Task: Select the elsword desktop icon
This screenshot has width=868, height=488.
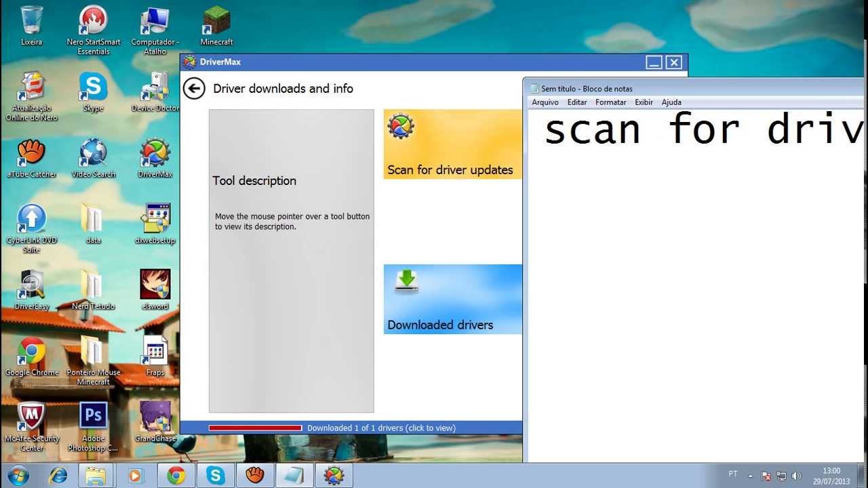Action: coord(155,290)
